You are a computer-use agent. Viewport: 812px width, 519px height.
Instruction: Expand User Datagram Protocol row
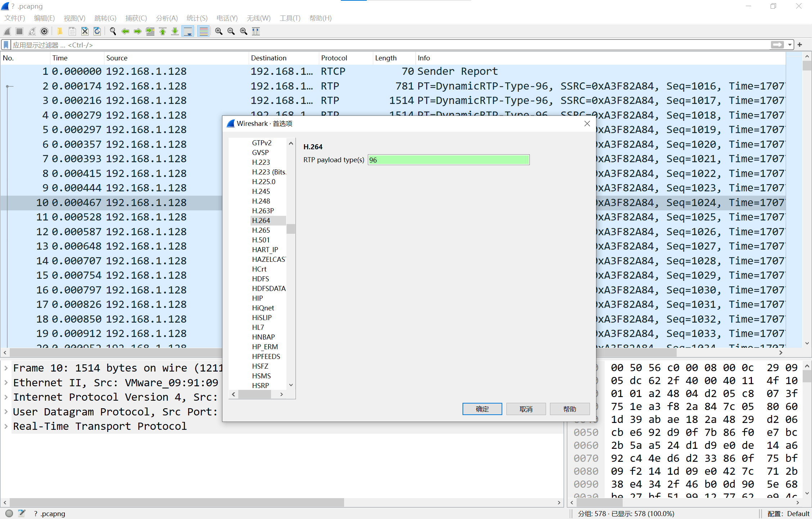(6, 412)
